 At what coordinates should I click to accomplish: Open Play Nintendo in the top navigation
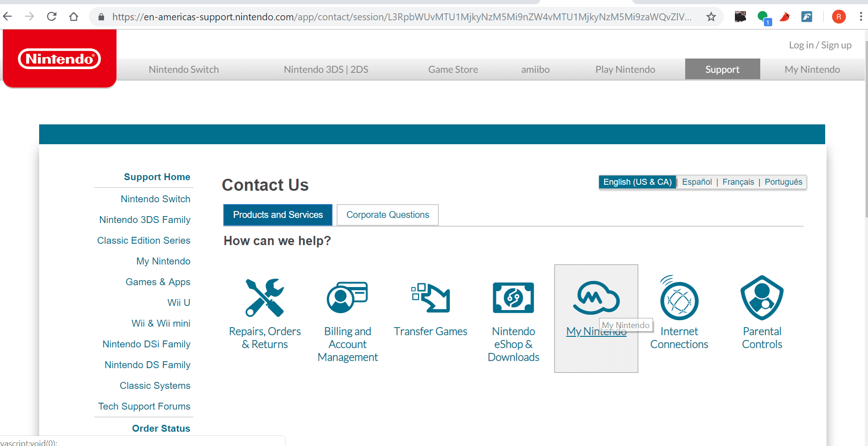pyautogui.click(x=625, y=69)
